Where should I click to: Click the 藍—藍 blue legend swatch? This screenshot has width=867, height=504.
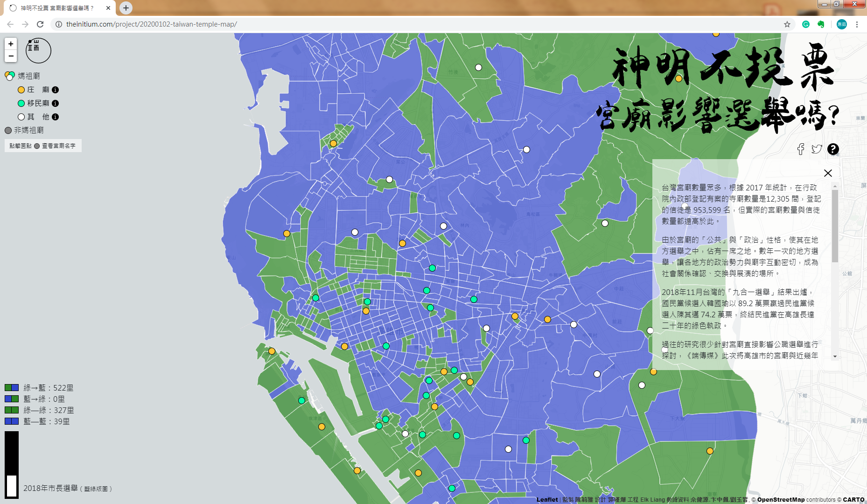pos(12,421)
